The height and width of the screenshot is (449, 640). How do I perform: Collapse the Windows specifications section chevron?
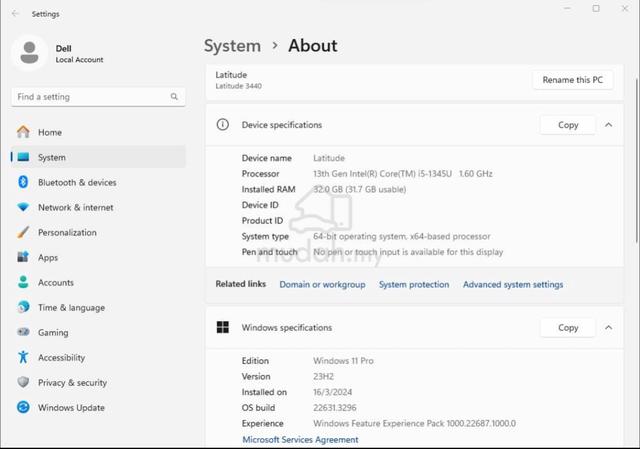609,327
